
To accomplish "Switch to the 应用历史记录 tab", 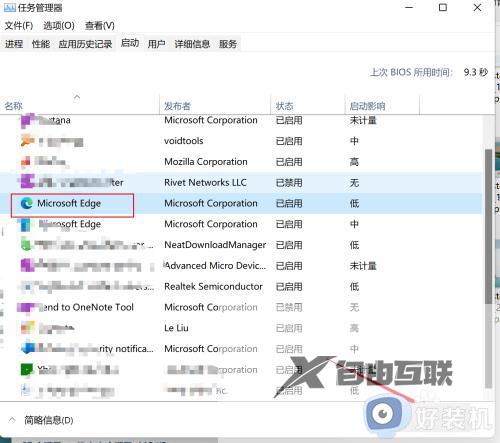I will [85, 44].
